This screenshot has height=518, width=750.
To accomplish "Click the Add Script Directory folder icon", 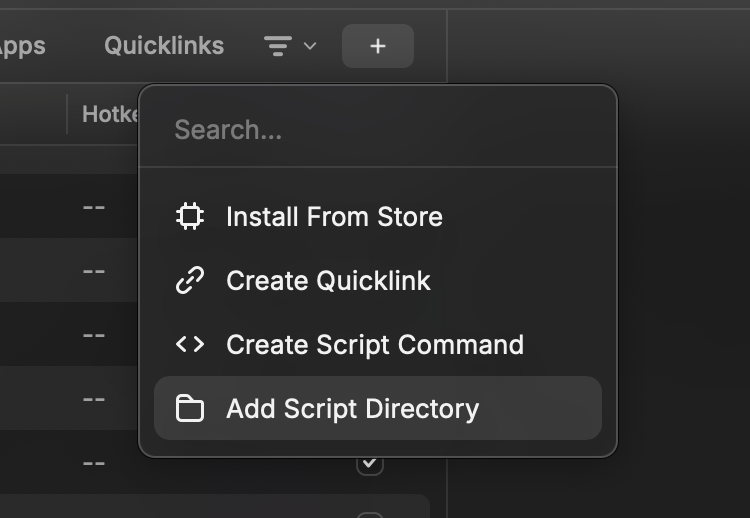I will click(x=190, y=408).
